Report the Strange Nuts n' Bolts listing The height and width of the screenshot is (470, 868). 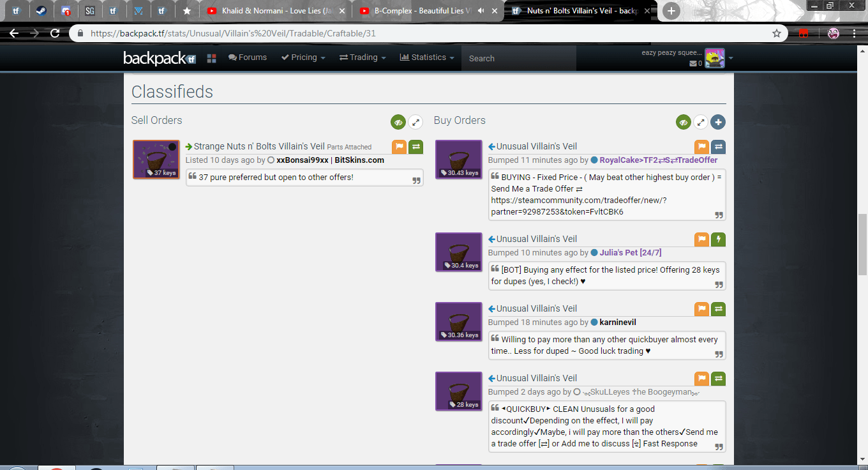(x=399, y=147)
